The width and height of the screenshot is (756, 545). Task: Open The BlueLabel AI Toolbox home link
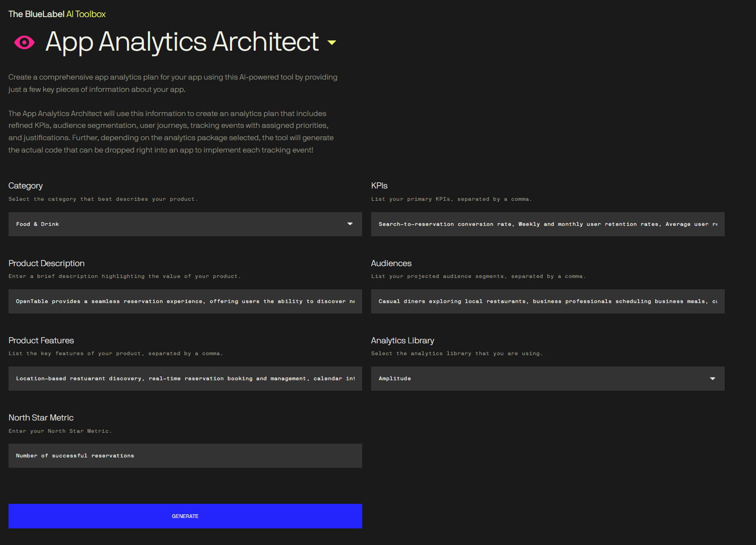pyautogui.click(x=57, y=14)
